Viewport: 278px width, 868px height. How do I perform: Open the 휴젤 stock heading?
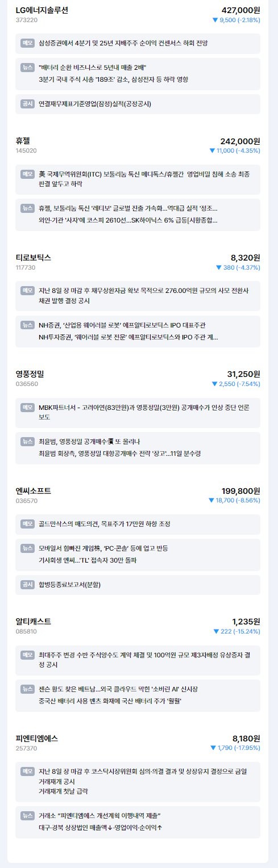coord(23,141)
